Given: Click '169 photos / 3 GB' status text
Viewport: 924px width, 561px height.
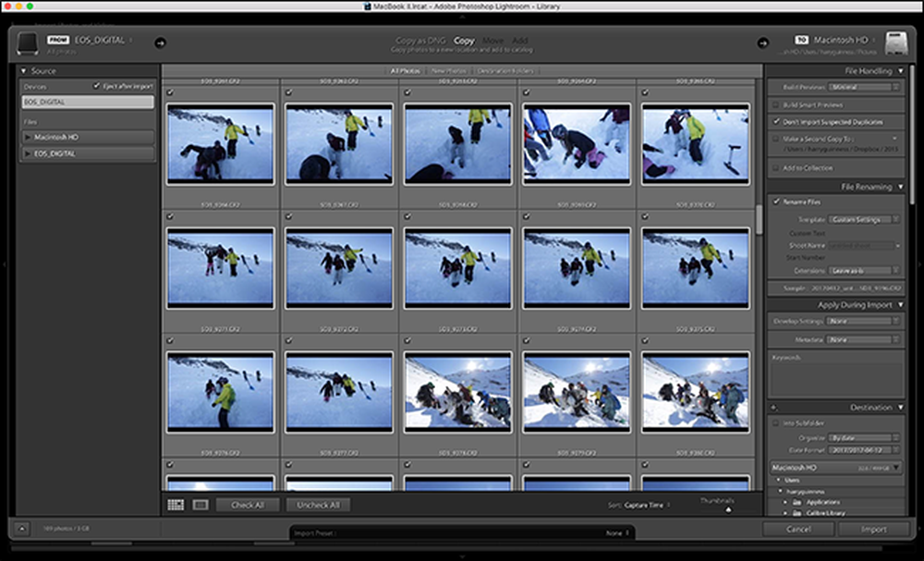Looking at the screenshot, I should point(66,529).
